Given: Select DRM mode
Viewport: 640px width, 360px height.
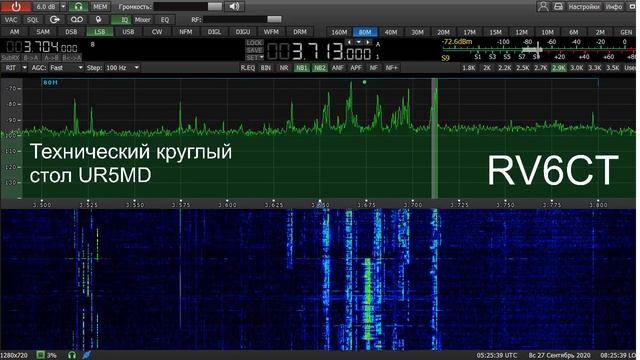Looking at the screenshot, I should point(300,32).
